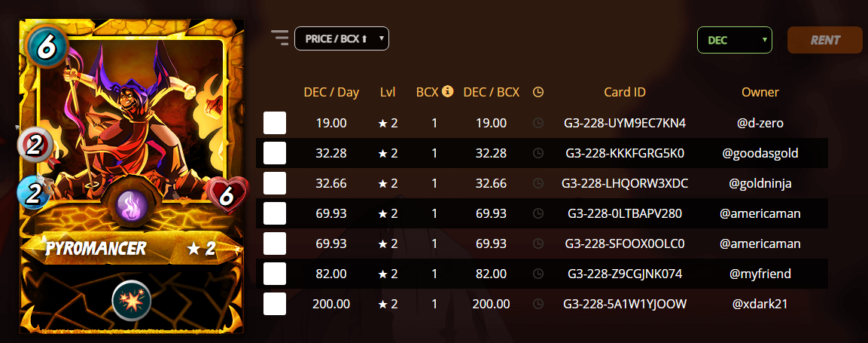Click card ID G3-228-Z9CGJNK074
This screenshot has height=343, width=868.
[x=625, y=274]
